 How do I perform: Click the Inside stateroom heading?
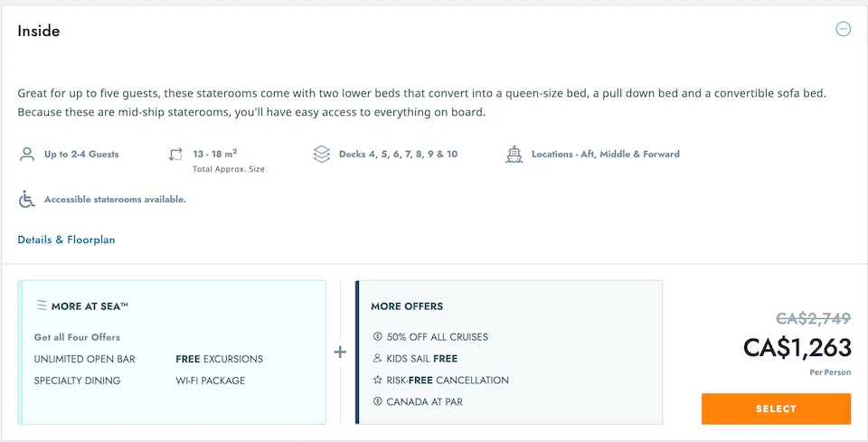point(39,31)
